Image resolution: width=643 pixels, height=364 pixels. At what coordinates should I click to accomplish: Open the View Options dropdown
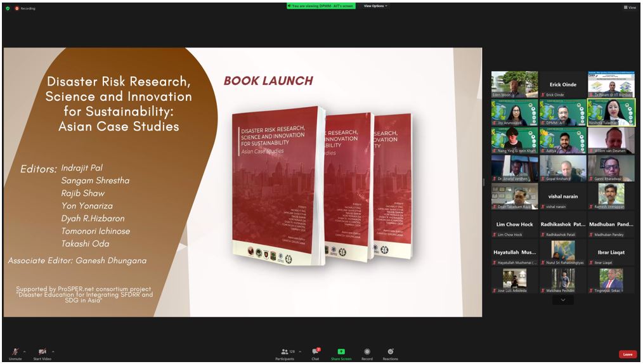(x=375, y=6)
